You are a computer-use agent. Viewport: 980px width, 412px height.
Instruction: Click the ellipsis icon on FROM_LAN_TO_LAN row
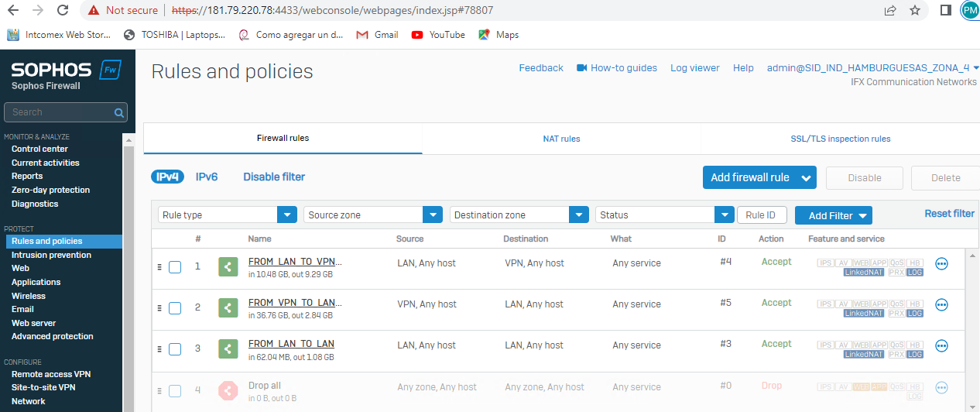(x=941, y=346)
